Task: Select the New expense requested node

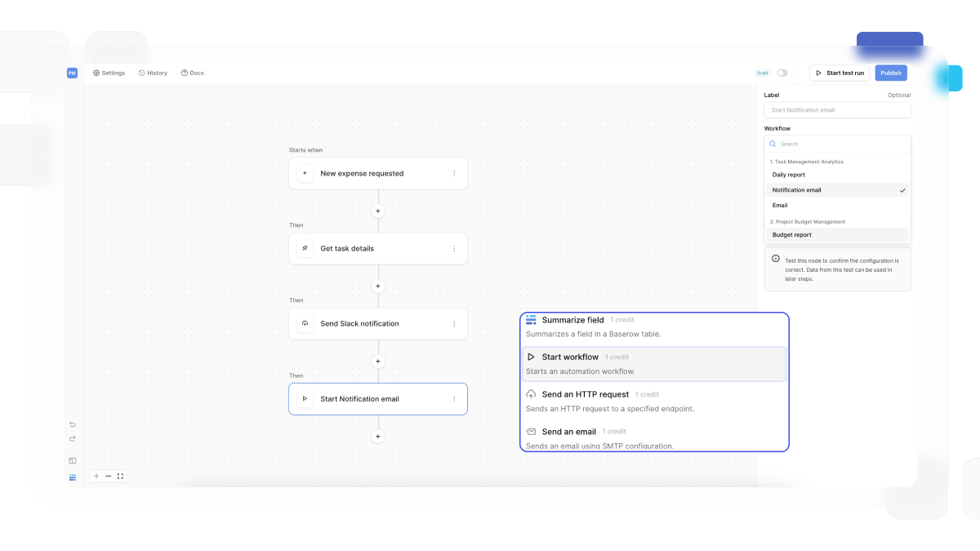Action: click(378, 173)
